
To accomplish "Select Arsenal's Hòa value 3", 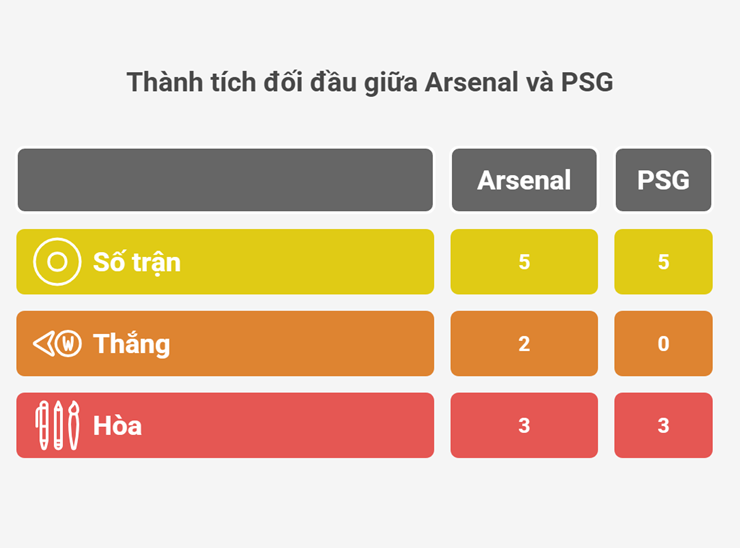I will tap(524, 426).
